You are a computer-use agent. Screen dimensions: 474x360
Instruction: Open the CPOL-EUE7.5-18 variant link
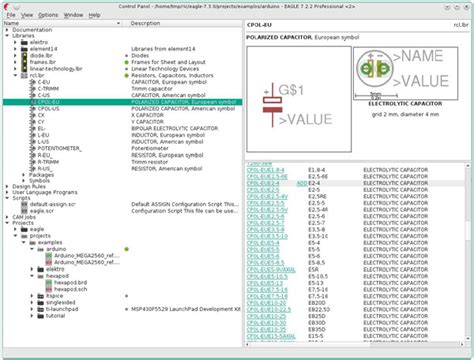267,296
